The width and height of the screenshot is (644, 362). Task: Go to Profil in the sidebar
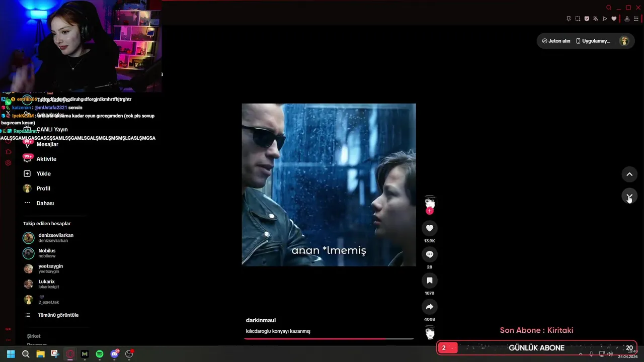click(37, 189)
